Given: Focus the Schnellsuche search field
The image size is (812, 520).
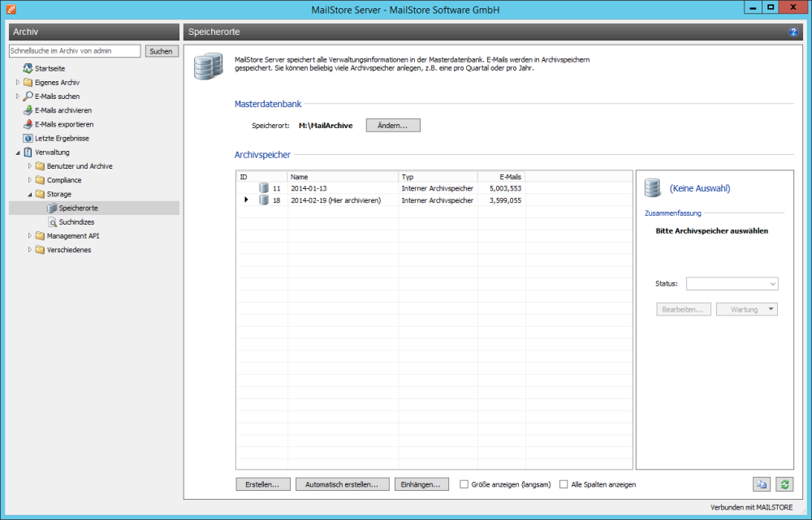Looking at the screenshot, I should [x=75, y=51].
